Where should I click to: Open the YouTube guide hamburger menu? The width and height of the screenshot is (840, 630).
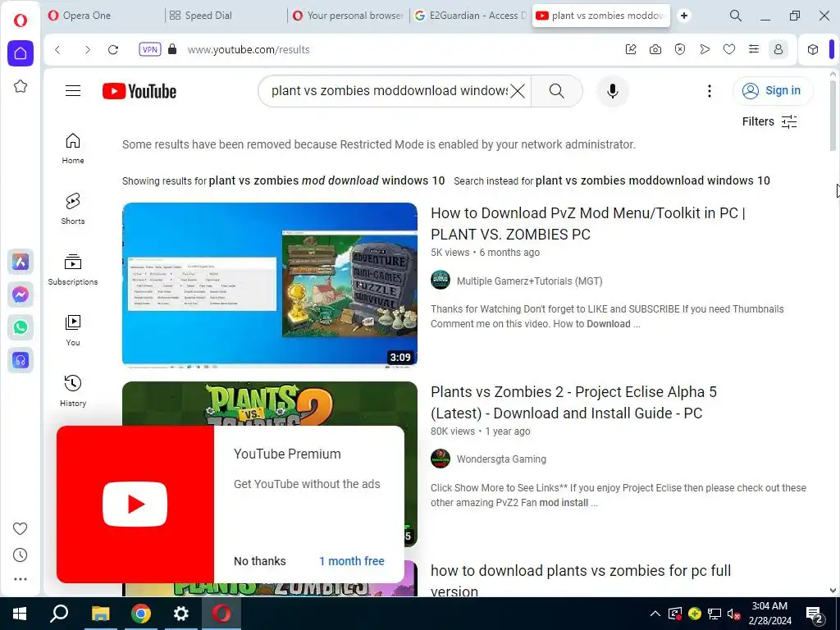[x=73, y=90]
